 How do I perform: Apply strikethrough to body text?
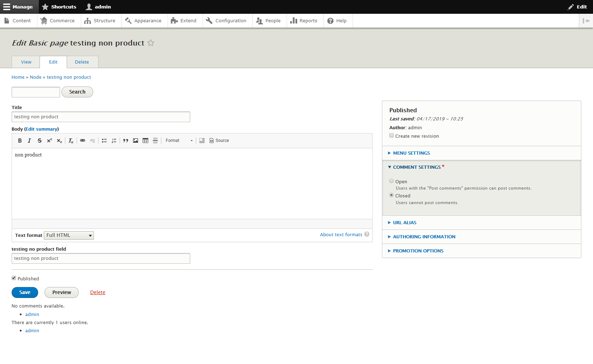tap(40, 141)
